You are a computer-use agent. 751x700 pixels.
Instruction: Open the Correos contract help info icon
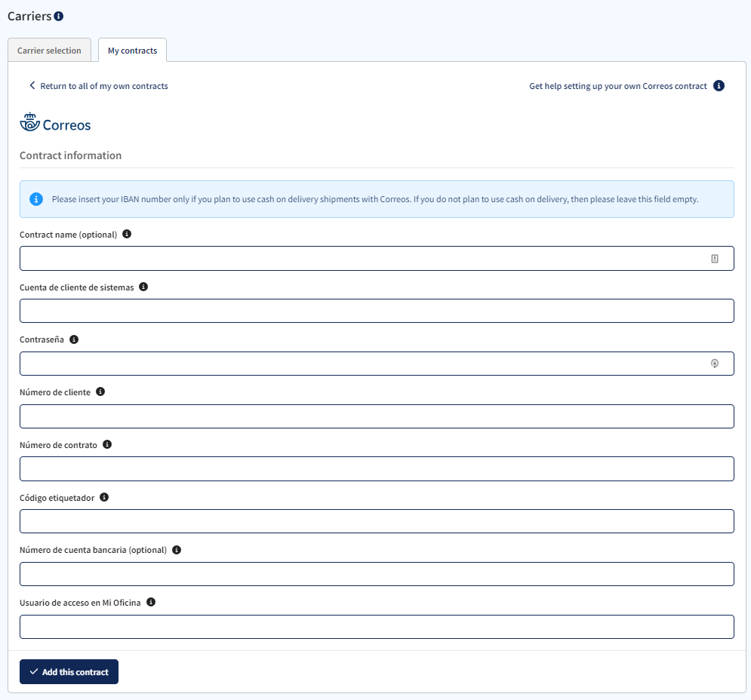click(x=719, y=85)
